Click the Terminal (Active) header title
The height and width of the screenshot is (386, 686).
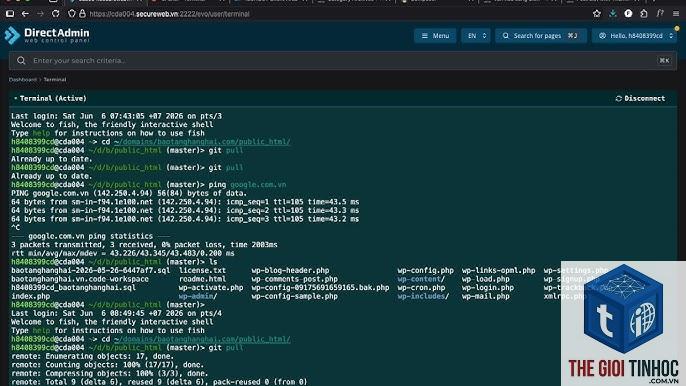click(x=53, y=98)
